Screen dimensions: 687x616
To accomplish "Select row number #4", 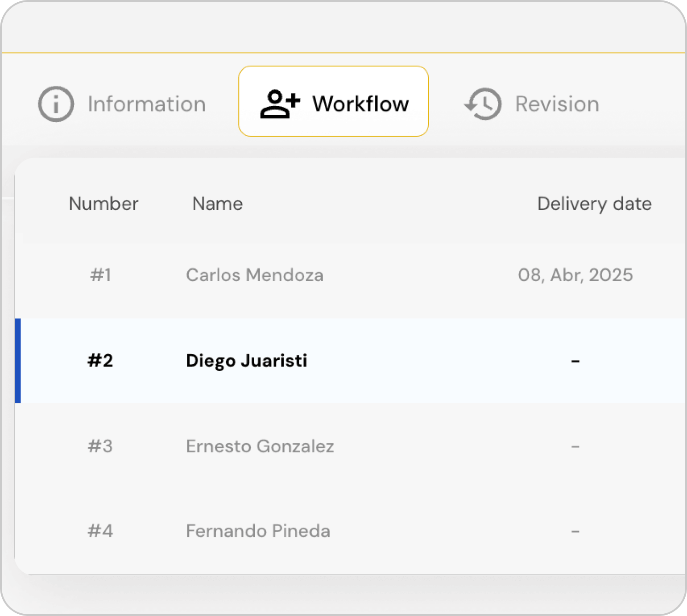I will coord(100,531).
